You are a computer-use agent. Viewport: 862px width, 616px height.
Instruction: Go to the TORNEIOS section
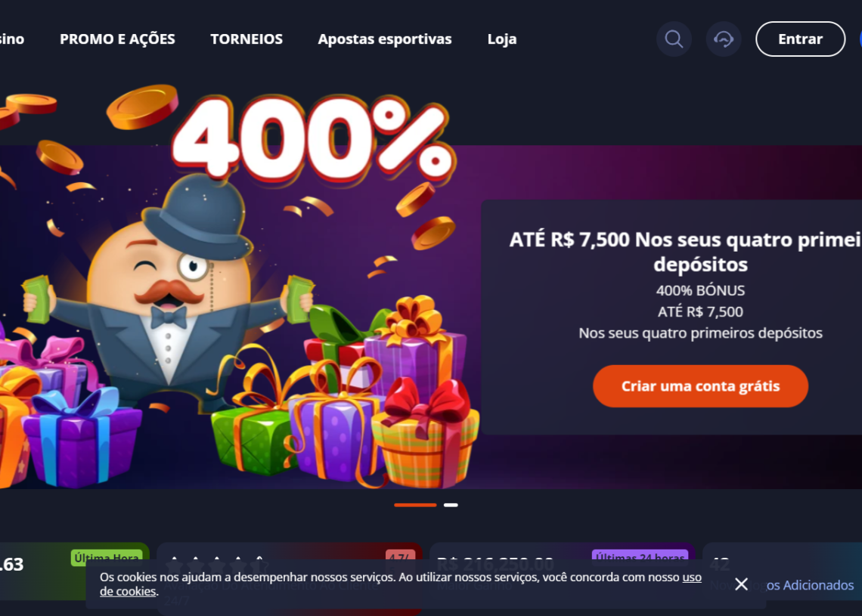coord(247,39)
